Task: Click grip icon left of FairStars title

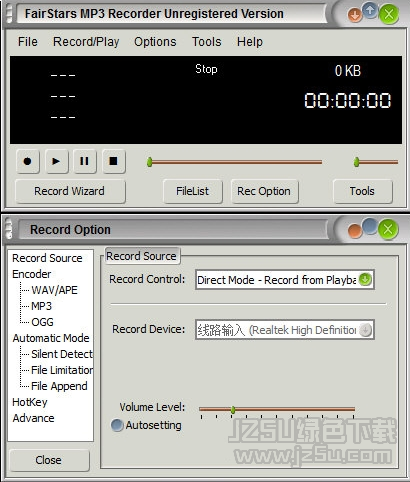Action: tap(9, 14)
